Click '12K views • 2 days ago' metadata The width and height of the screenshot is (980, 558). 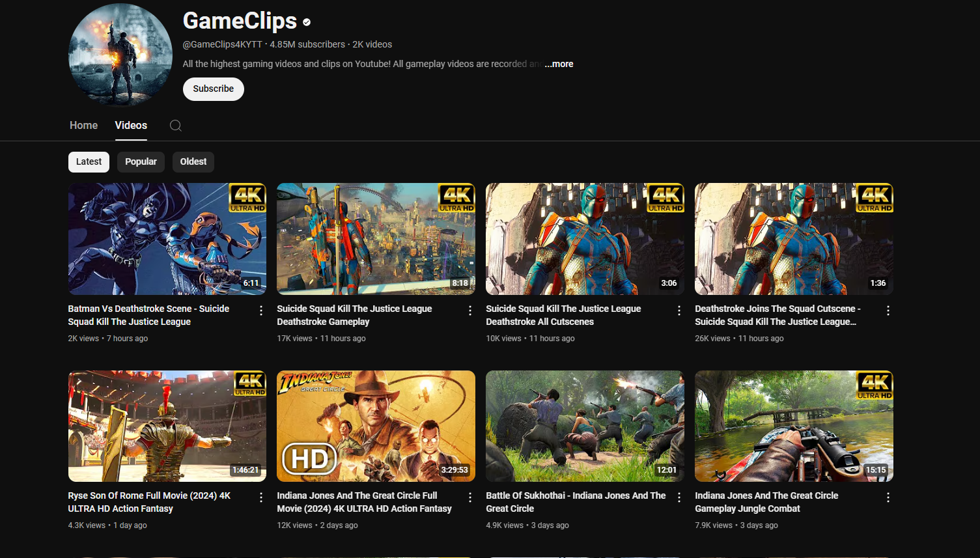pos(317,525)
